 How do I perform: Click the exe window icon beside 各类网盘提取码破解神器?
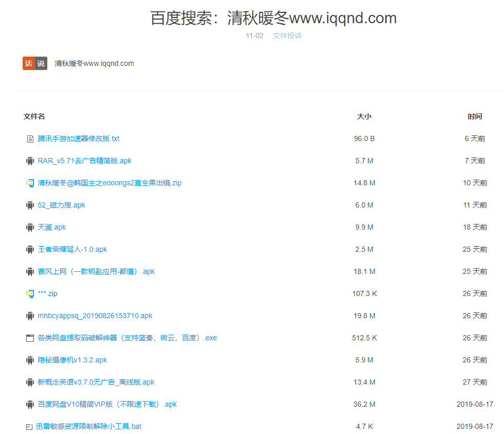click(30, 338)
